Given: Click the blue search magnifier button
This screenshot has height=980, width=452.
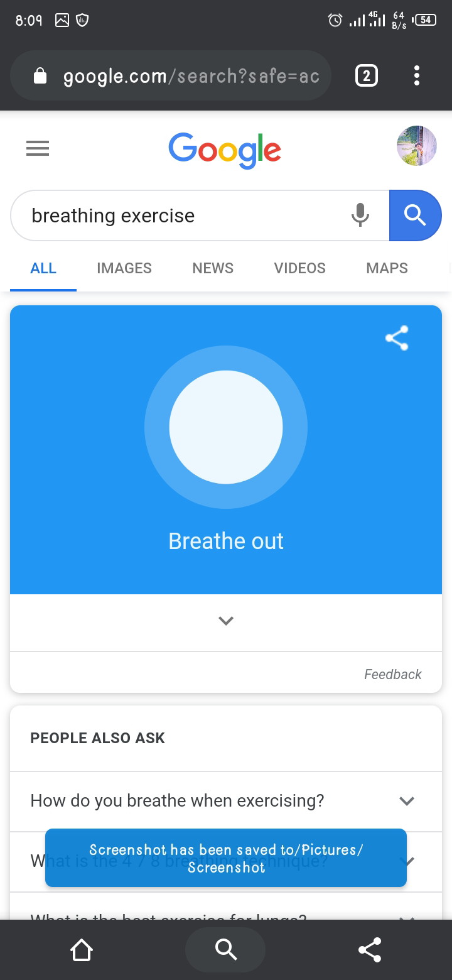Looking at the screenshot, I should click(x=415, y=215).
